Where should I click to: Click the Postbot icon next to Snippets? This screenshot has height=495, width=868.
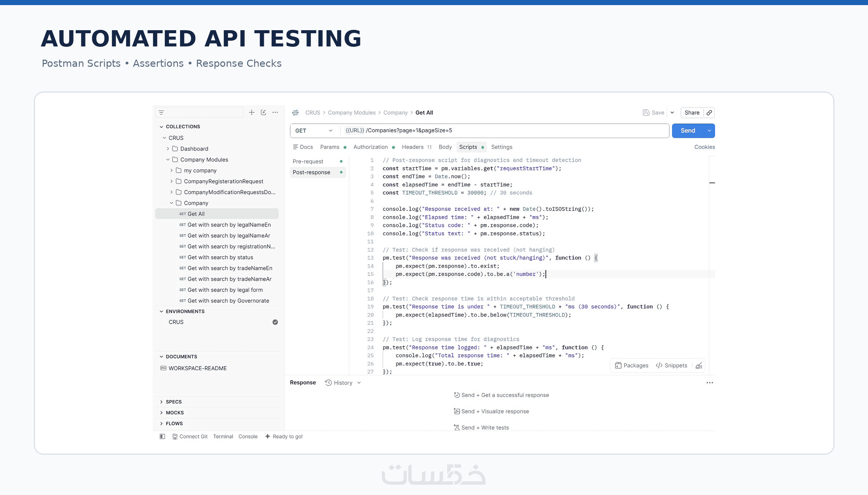699,365
